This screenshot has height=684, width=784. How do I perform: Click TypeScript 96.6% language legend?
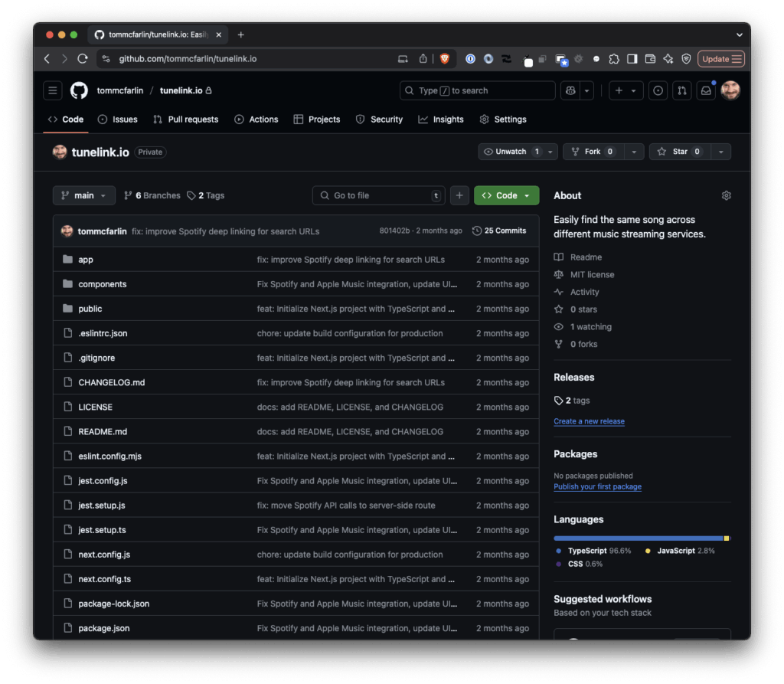tap(593, 551)
